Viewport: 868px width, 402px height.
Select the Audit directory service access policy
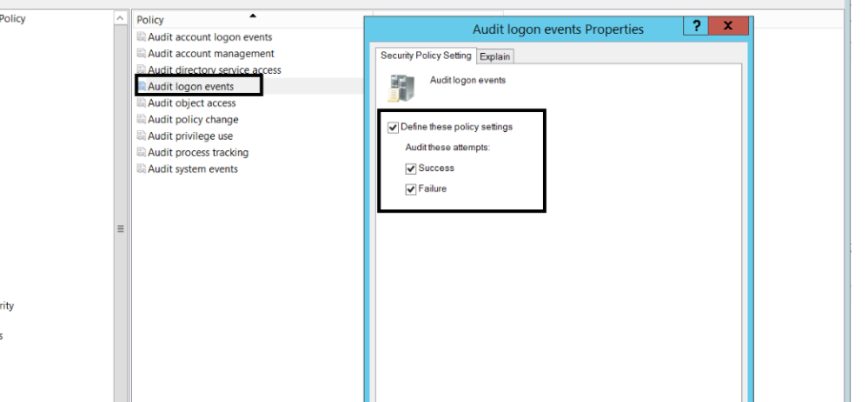(215, 70)
